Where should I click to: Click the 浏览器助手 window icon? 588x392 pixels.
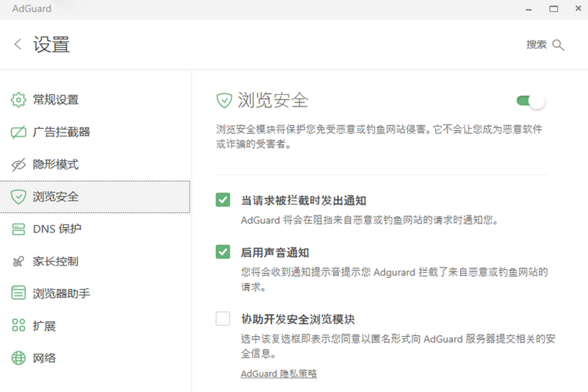(x=18, y=294)
